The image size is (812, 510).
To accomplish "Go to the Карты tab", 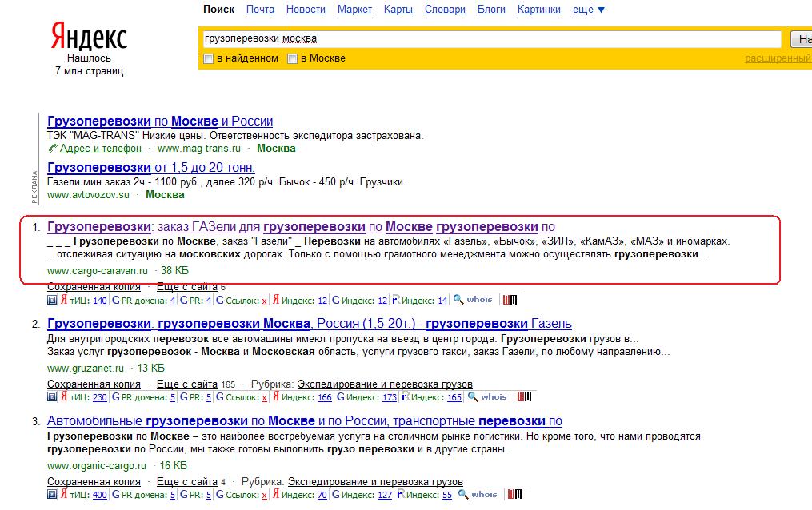I will [x=398, y=10].
